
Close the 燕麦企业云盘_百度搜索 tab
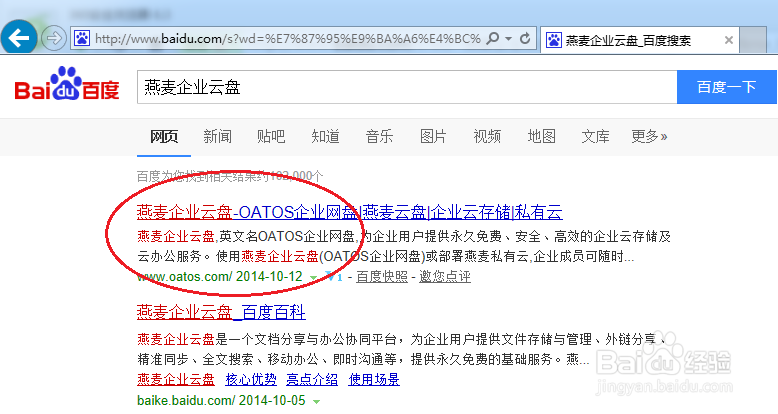728,40
